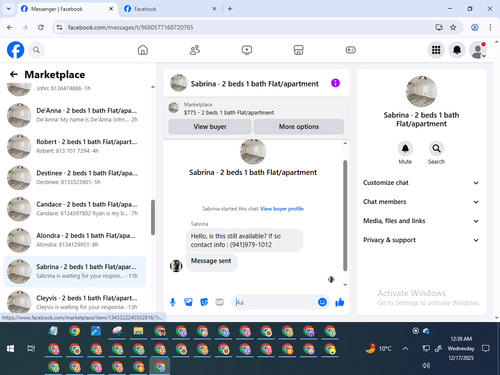Open the notifications bell in top bar

457,50
